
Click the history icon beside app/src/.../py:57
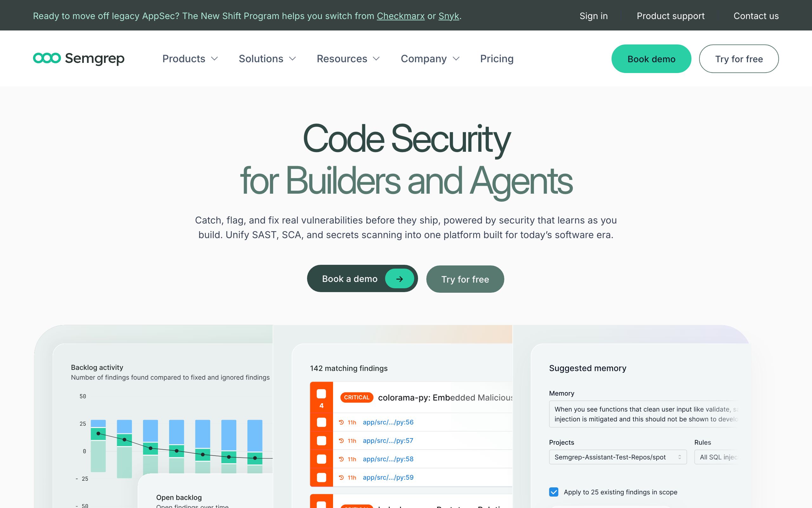click(341, 440)
